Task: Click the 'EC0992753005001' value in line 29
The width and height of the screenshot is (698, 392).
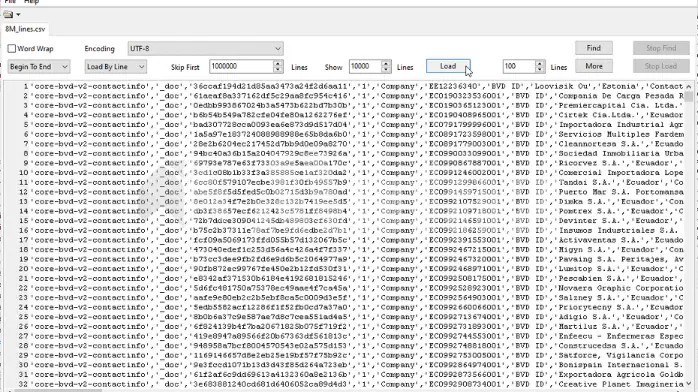Action: [x=465, y=356]
